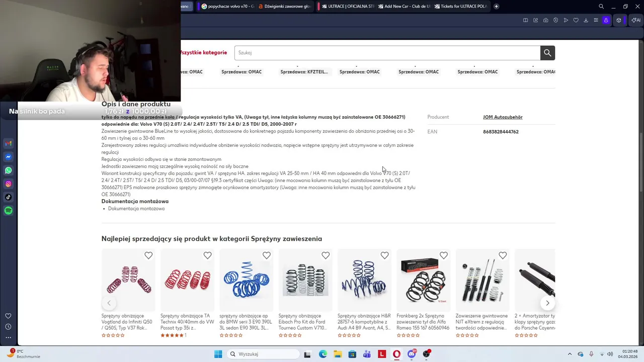Open Gmail in the Opera sidebar
The width and height of the screenshot is (644, 362).
tap(8, 143)
